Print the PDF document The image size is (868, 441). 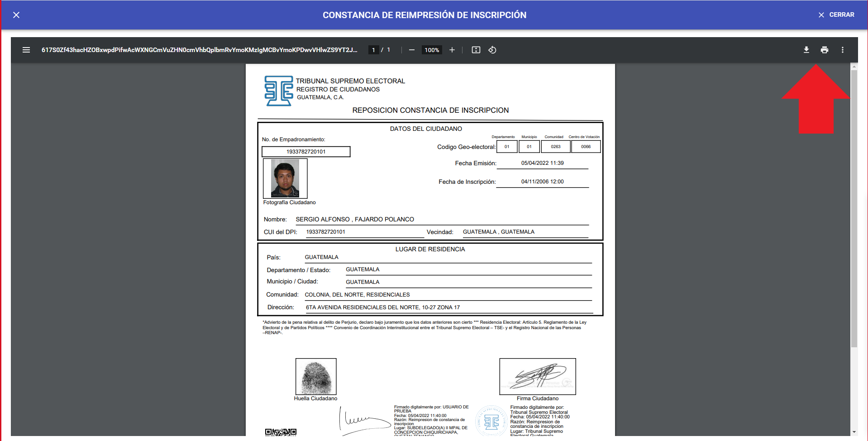pyautogui.click(x=825, y=50)
